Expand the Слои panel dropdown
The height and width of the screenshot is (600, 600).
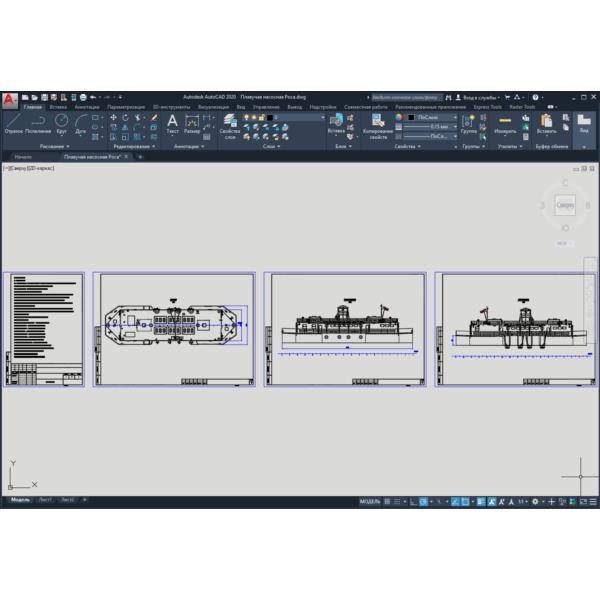coord(271,146)
